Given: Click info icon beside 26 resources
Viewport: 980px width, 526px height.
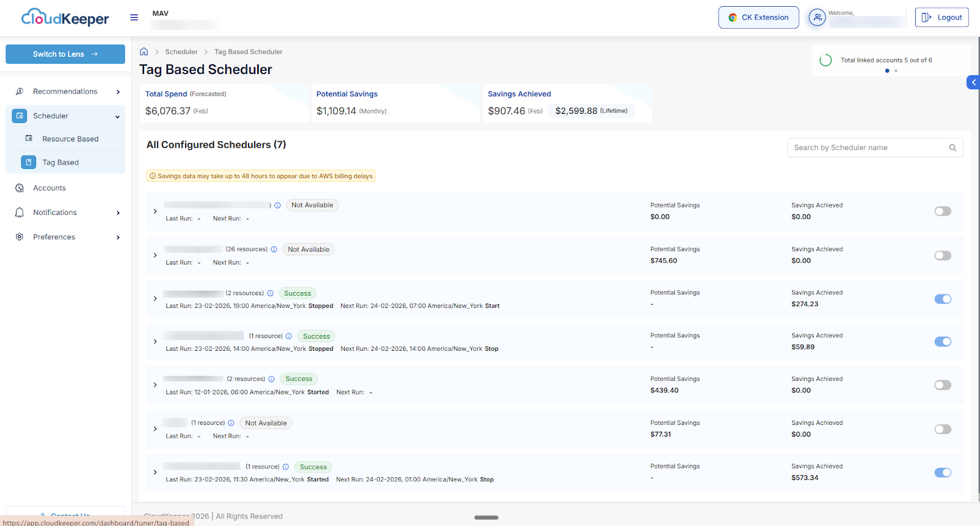Looking at the screenshot, I should [x=274, y=249].
